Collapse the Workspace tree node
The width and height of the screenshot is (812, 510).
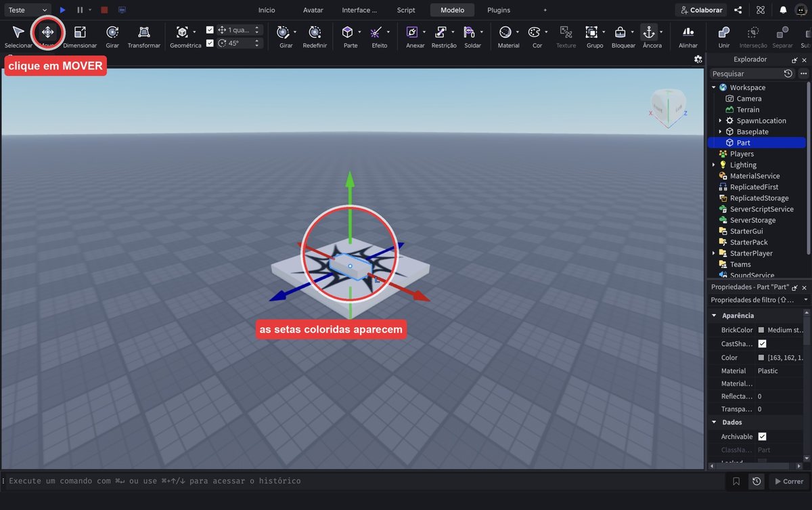click(713, 87)
